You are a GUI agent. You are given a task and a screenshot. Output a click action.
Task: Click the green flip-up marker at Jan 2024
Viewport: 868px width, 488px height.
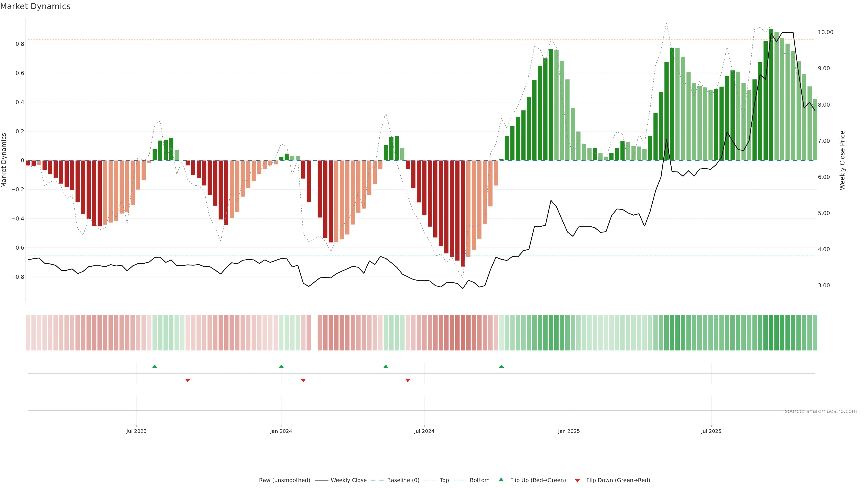click(x=281, y=366)
